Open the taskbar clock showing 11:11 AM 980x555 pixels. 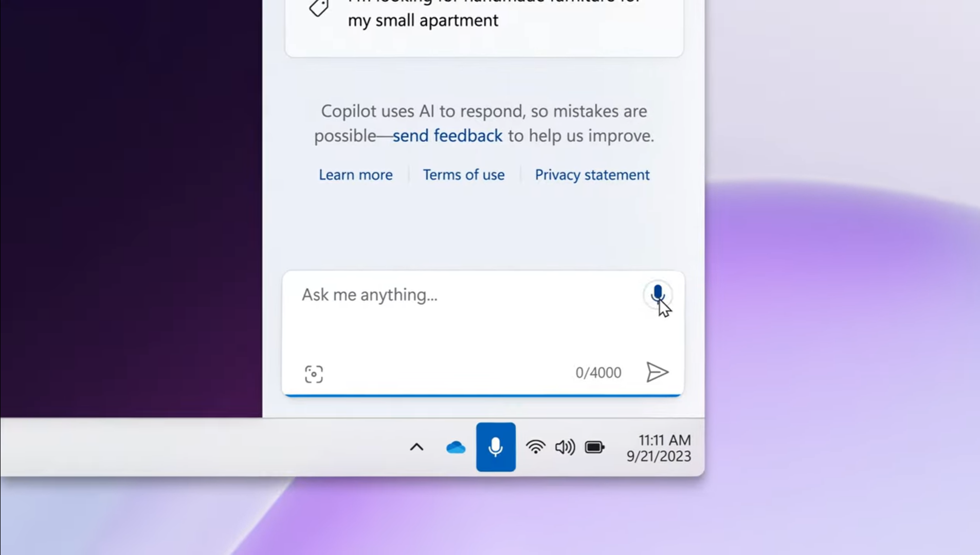[x=659, y=448]
